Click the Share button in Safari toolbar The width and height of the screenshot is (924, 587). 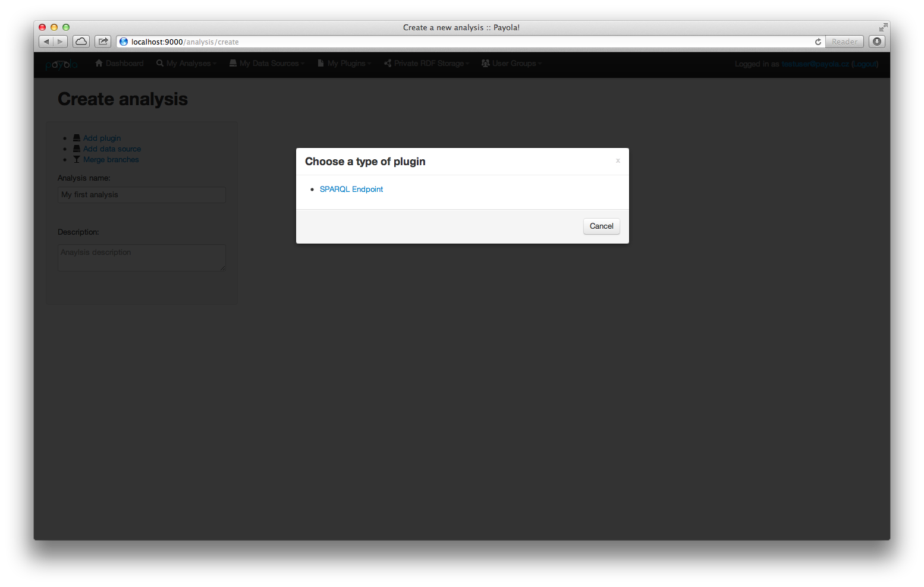coord(103,42)
